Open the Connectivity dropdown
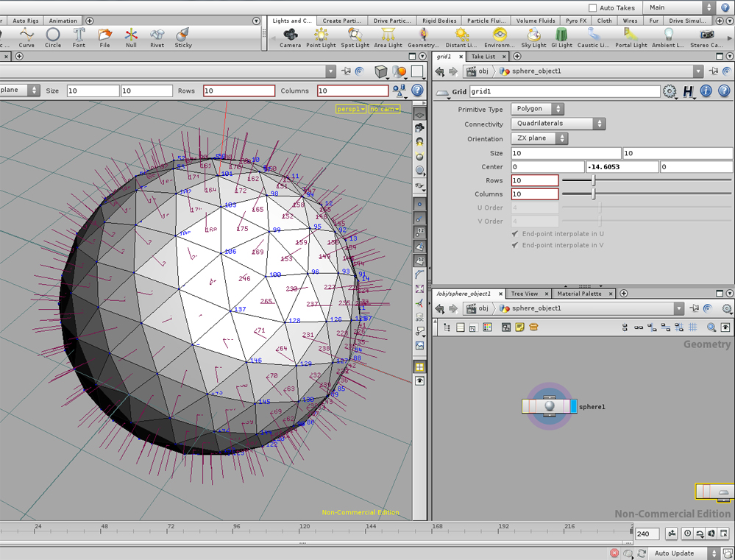The width and height of the screenshot is (735, 560). 558,124
